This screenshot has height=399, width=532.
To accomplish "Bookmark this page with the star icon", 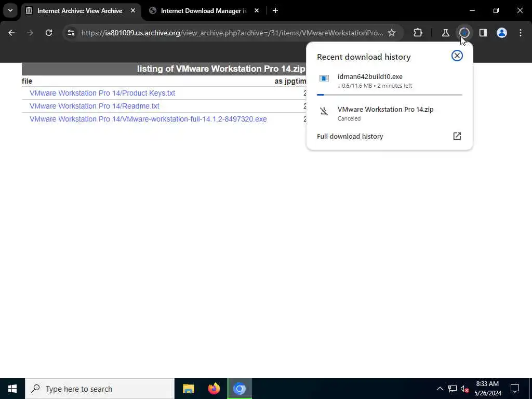I will point(392,33).
